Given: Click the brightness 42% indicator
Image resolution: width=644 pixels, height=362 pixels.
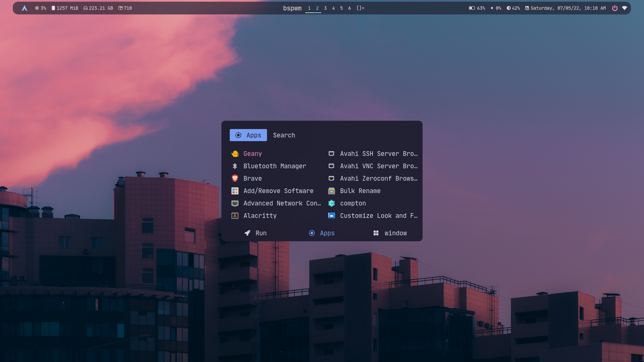Looking at the screenshot, I should tap(513, 8).
